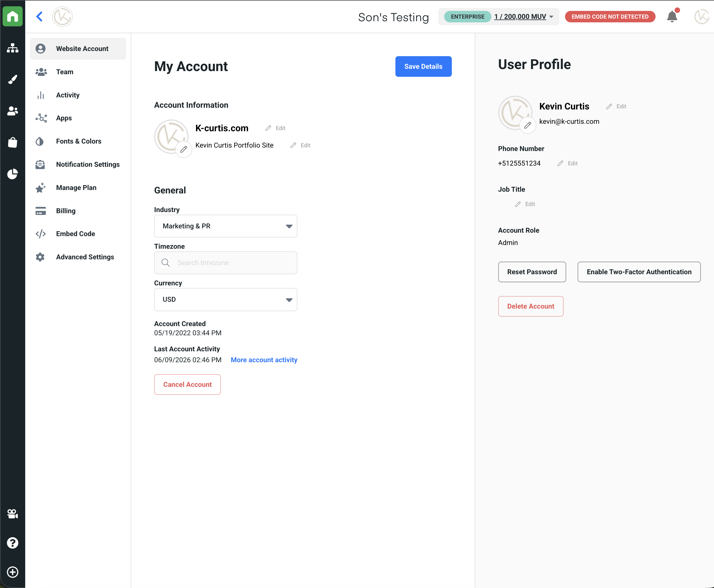
Task: Open the shopping bag icon in left rail
Action: click(x=13, y=142)
